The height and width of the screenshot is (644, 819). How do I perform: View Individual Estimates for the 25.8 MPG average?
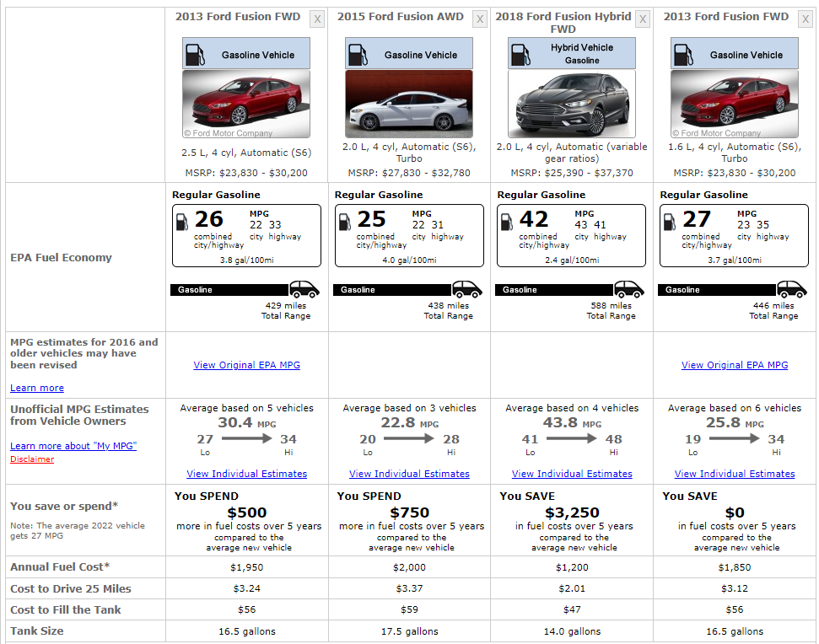(735, 474)
